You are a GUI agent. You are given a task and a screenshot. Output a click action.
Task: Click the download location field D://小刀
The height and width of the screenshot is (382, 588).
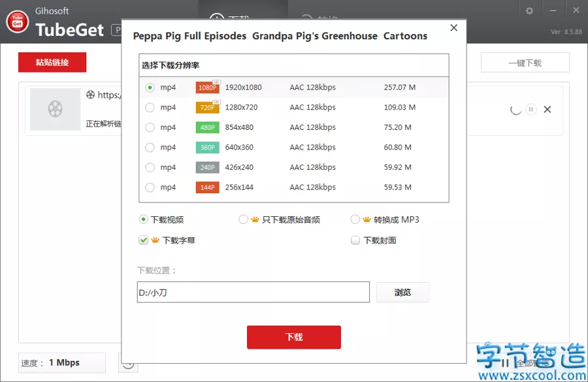253,292
